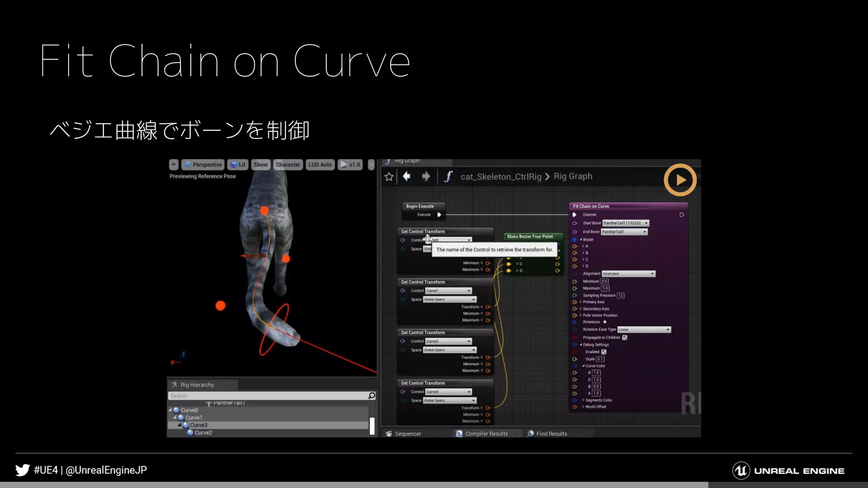
Task: Open the Lit shading mode menu
Action: pyautogui.click(x=238, y=165)
